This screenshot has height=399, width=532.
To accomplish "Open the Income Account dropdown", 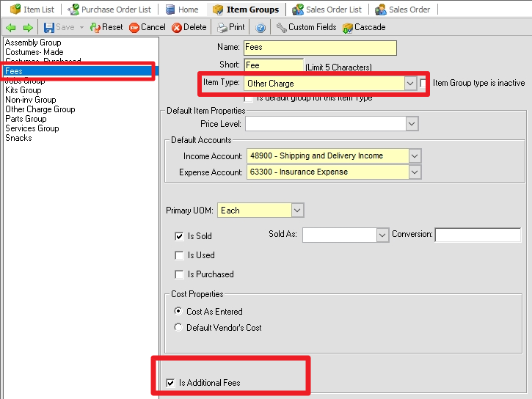I will tap(415, 156).
